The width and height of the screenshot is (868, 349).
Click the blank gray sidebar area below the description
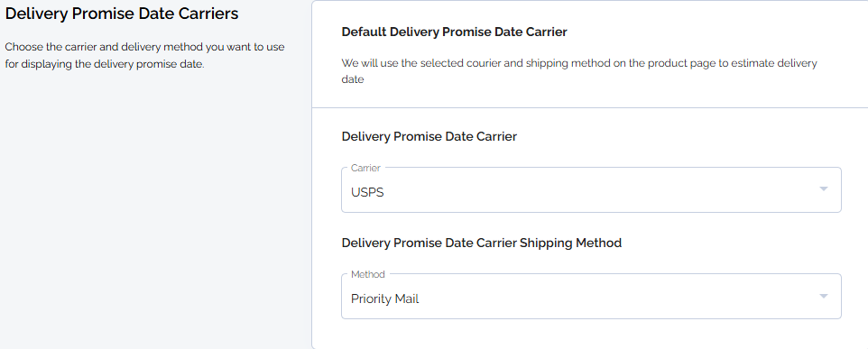click(155, 210)
